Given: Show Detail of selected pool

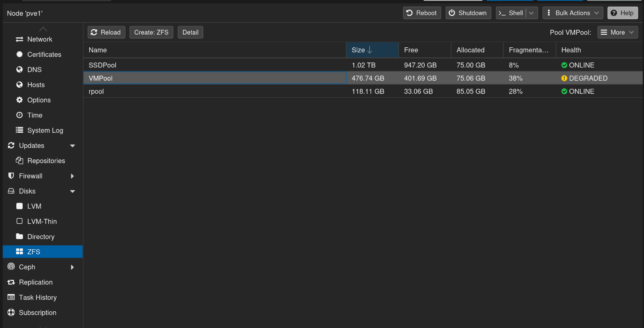Looking at the screenshot, I should pos(190,32).
